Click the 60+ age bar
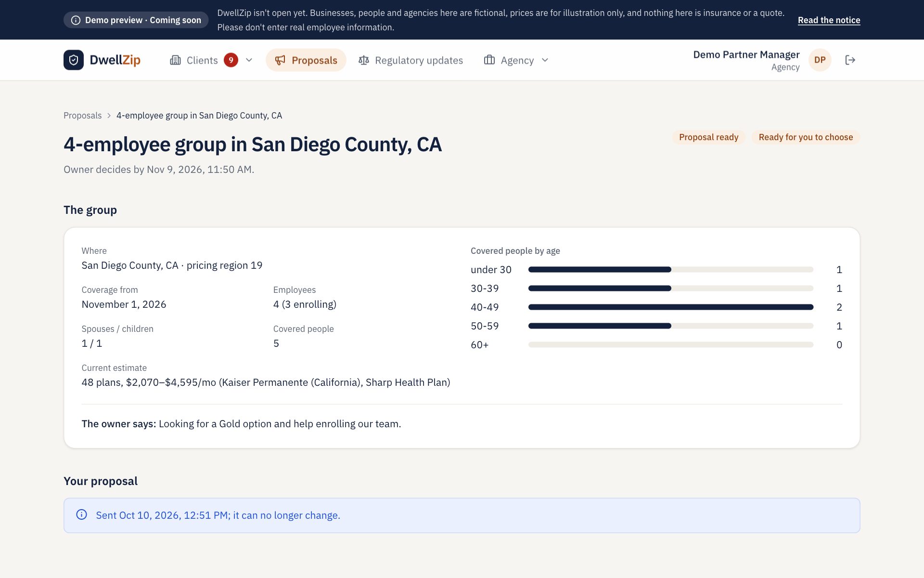Image resolution: width=924 pixels, height=578 pixels. pyautogui.click(x=671, y=345)
